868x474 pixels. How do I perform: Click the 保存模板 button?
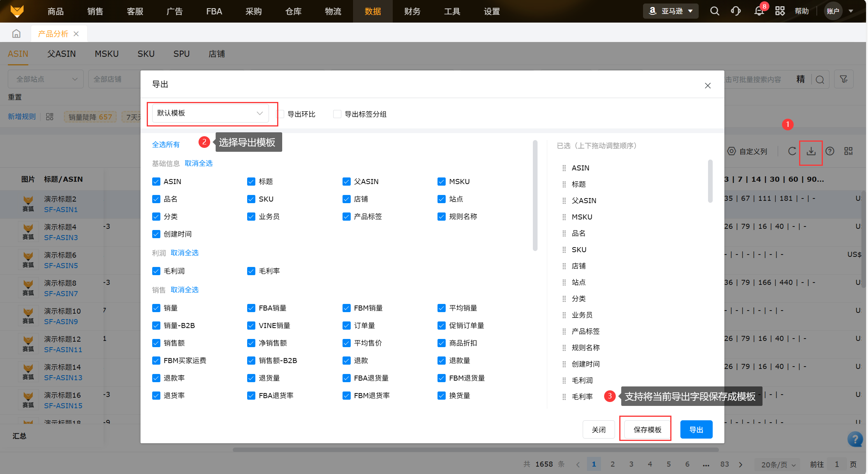(x=647, y=430)
